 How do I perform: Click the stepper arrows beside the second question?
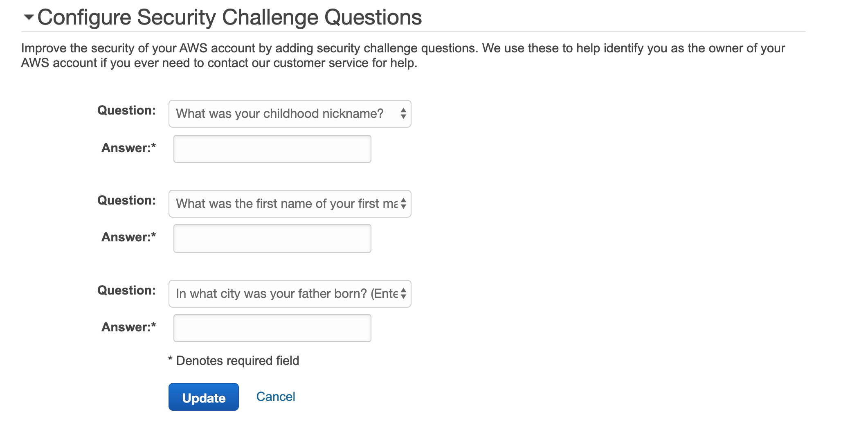coord(404,204)
